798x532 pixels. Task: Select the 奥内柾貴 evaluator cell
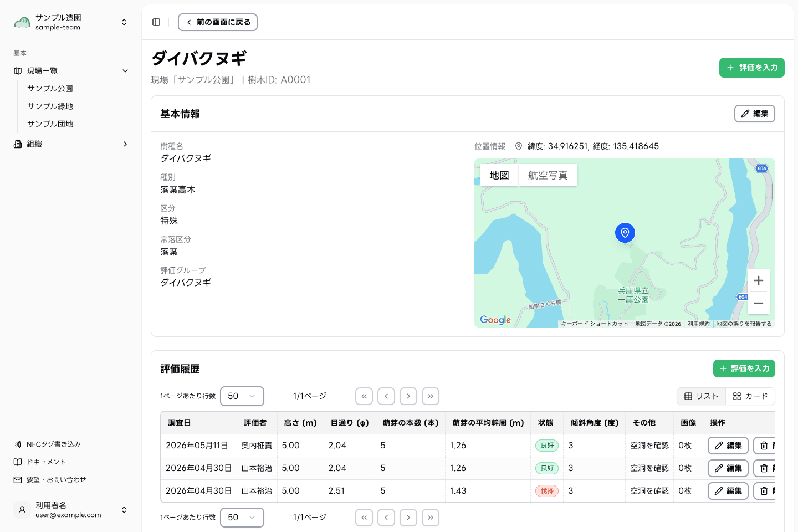point(257,446)
